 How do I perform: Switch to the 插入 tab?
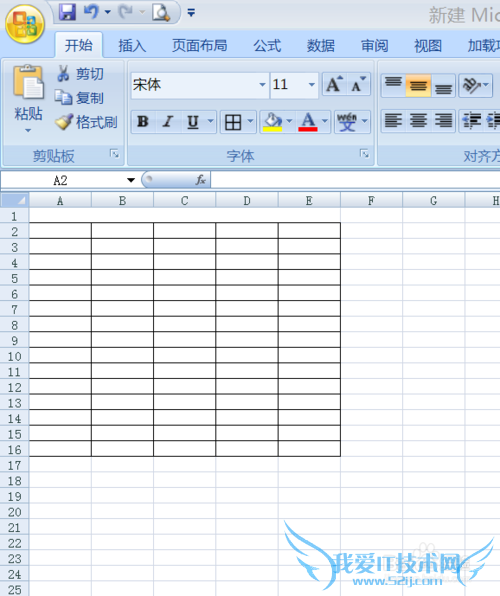(x=132, y=46)
